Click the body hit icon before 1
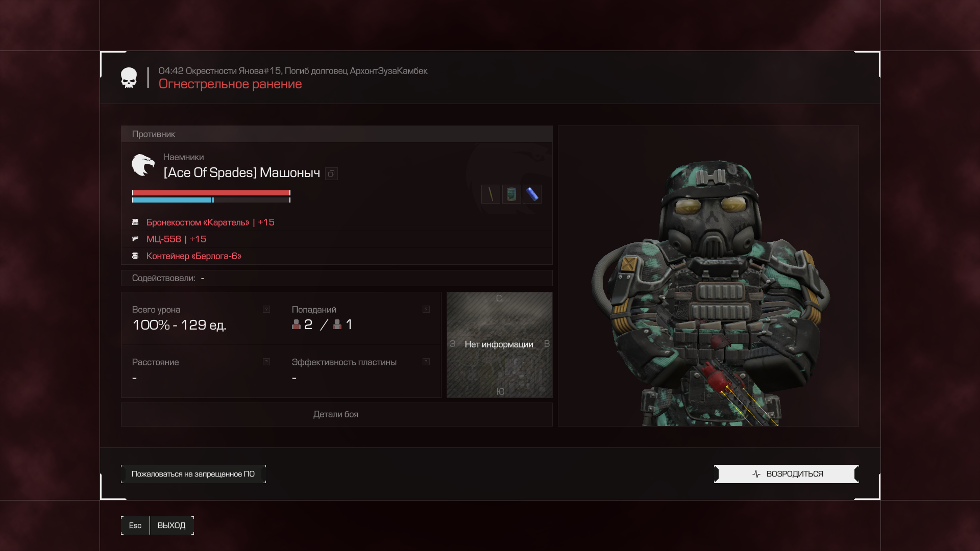Viewport: 980px width, 551px height. (337, 324)
